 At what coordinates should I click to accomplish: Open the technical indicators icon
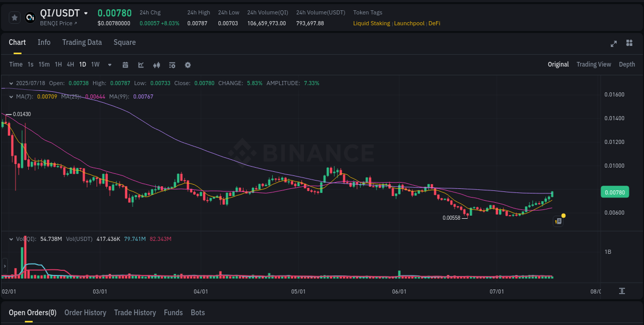[x=156, y=65]
